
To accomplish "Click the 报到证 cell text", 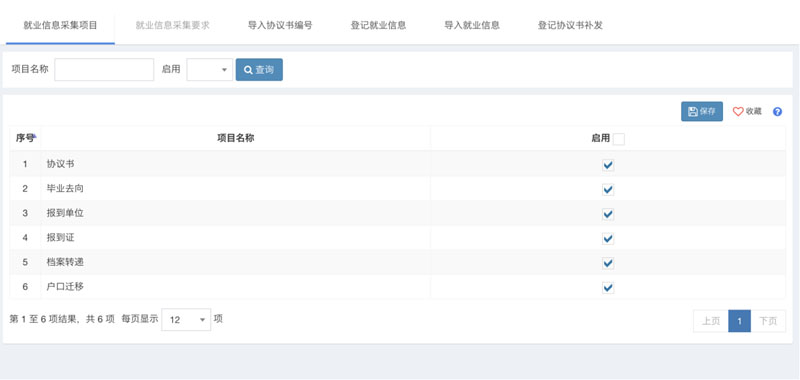I will click(x=60, y=238).
